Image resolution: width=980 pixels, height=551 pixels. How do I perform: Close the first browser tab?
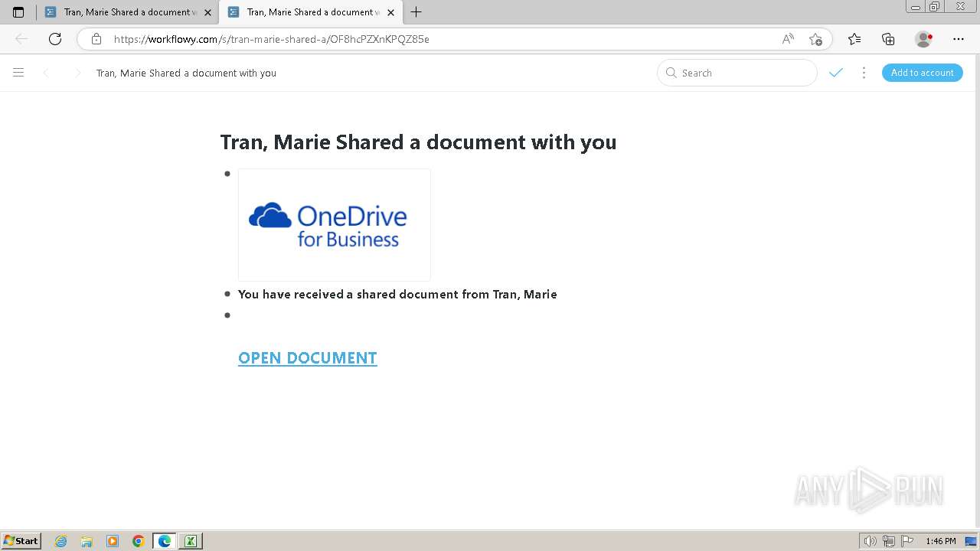[207, 12]
